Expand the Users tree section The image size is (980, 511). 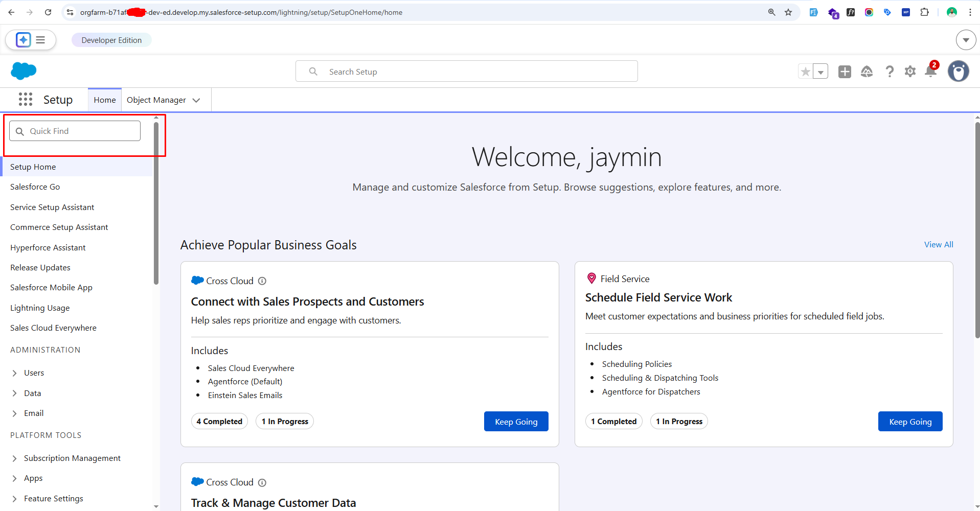(14, 373)
